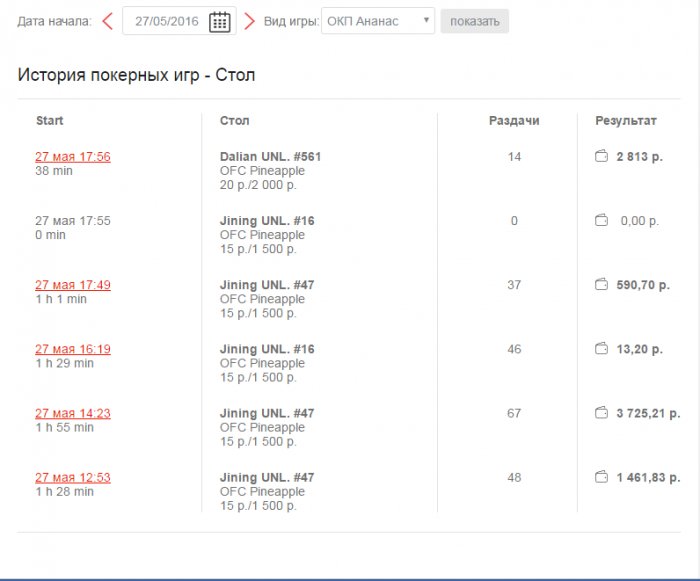Open the calendar date picker
Screen dimensions: 700x581
(x=220, y=22)
